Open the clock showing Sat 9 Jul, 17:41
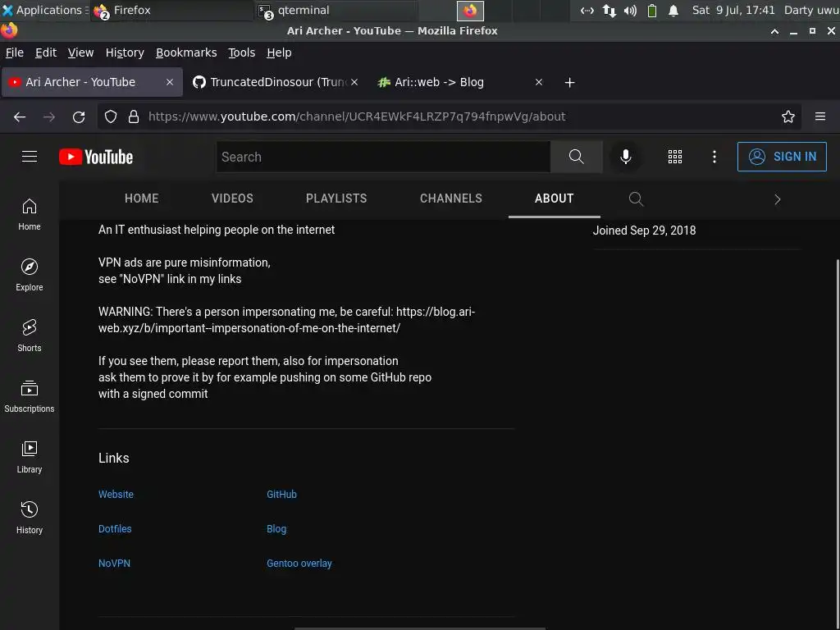Viewport: 840px width, 630px height. coord(733,10)
